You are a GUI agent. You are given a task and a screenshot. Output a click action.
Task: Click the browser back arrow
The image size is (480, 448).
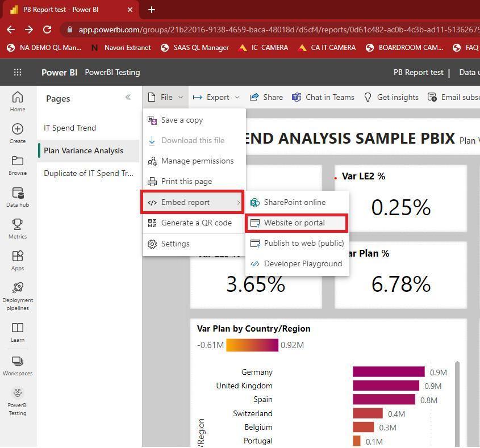(11, 30)
